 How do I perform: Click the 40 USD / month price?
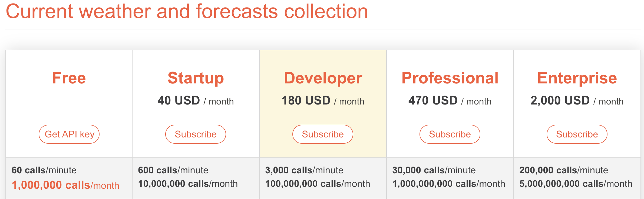tap(196, 101)
